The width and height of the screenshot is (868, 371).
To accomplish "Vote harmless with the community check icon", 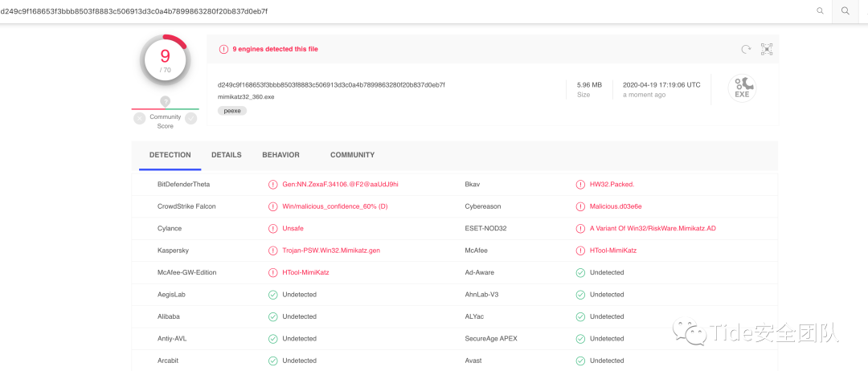I will (x=190, y=118).
